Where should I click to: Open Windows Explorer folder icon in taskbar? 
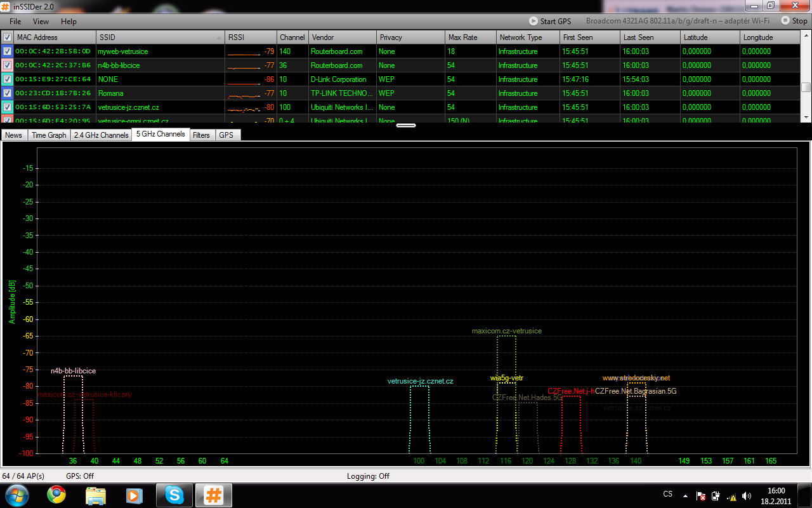tap(96, 495)
